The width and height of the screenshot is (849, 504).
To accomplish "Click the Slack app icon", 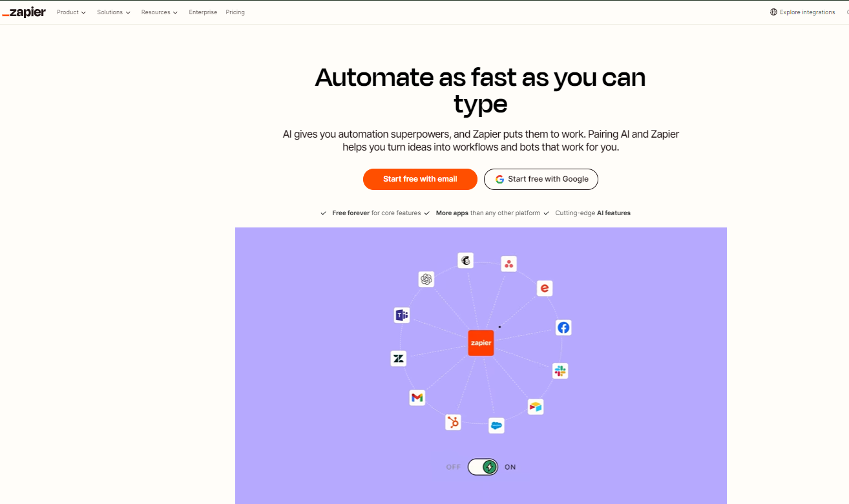I will click(x=560, y=371).
